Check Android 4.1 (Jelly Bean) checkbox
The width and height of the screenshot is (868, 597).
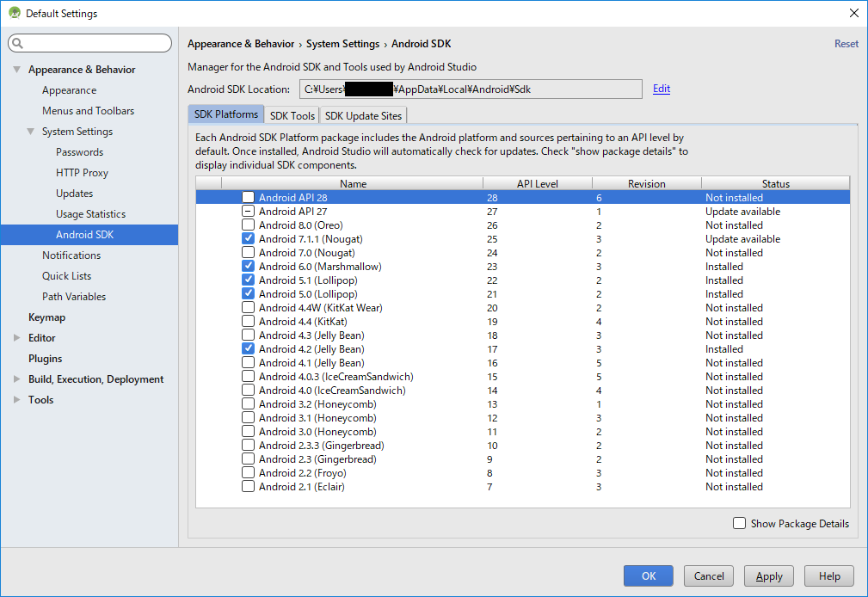(248, 362)
